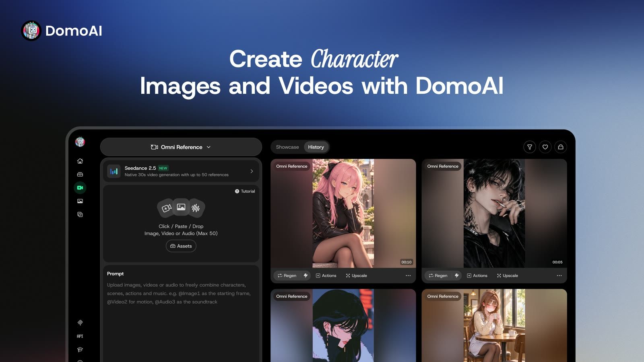Click "Click / Paste / Drop" upload text
Image resolution: width=644 pixels, height=362 pixels.
tap(181, 226)
